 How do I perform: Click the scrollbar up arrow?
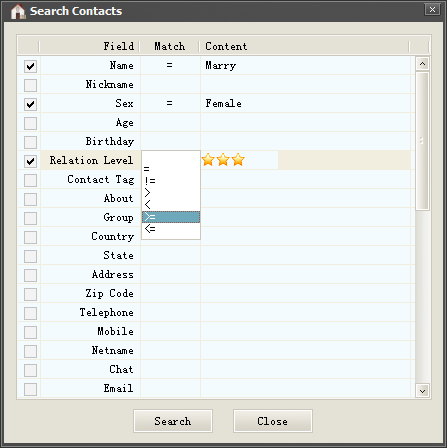pyautogui.click(x=422, y=64)
